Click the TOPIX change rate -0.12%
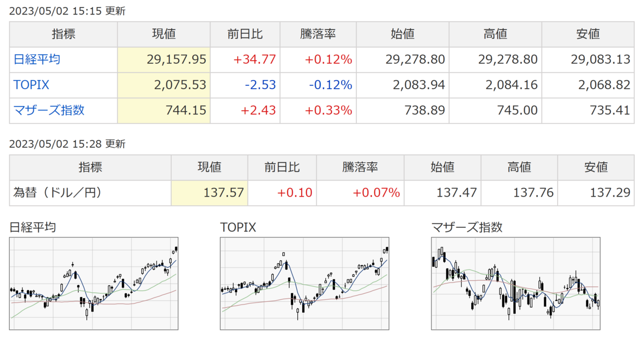Viewport: 644px width, 340px height. point(328,85)
